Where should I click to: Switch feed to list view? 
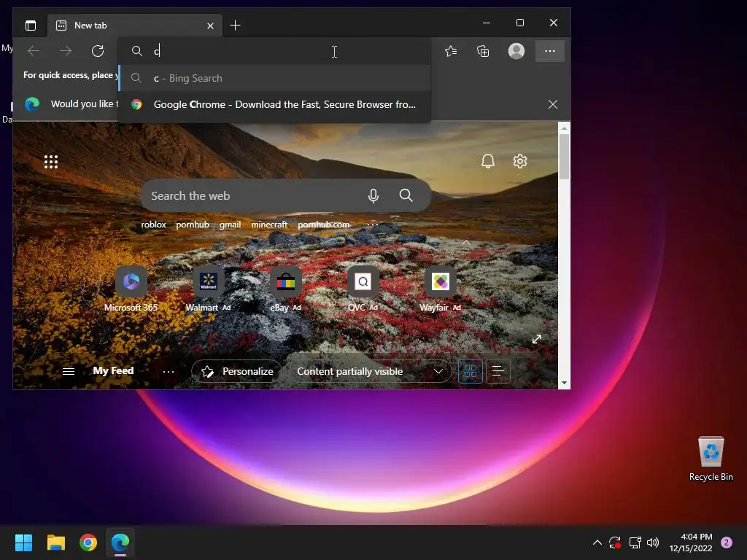(x=498, y=371)
